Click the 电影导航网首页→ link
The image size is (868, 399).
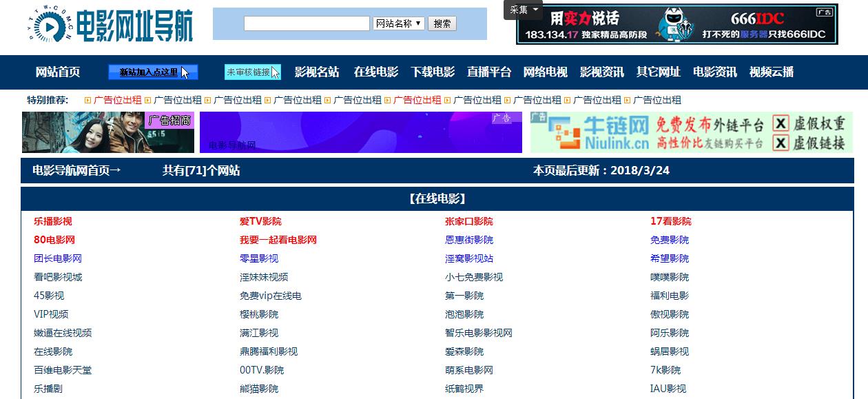[76, 170]
